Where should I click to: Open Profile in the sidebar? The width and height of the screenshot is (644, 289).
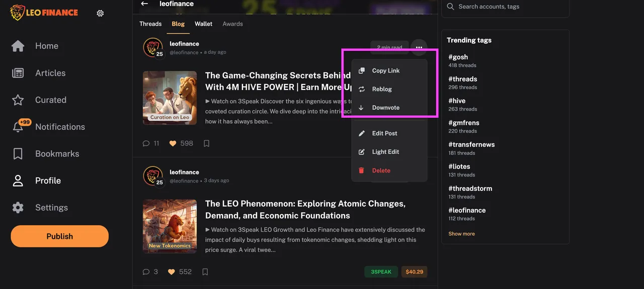click(x=48, y=180)
